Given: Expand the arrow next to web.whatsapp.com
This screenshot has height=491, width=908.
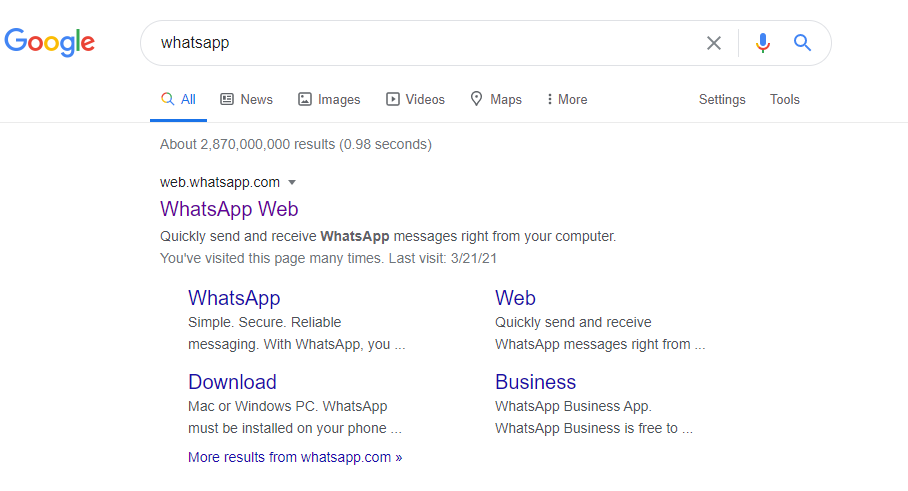Looking at the screenshot, I should [x=292, y=182].
